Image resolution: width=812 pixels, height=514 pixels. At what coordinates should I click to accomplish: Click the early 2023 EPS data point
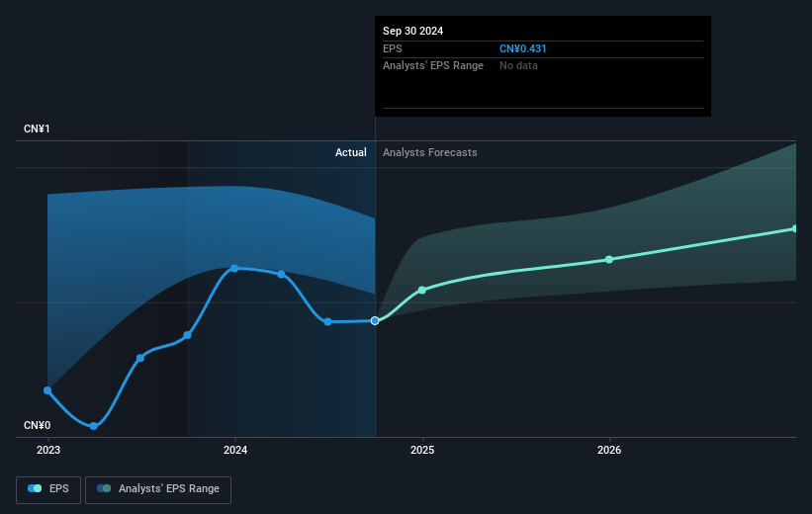click(x=47, y=390)
